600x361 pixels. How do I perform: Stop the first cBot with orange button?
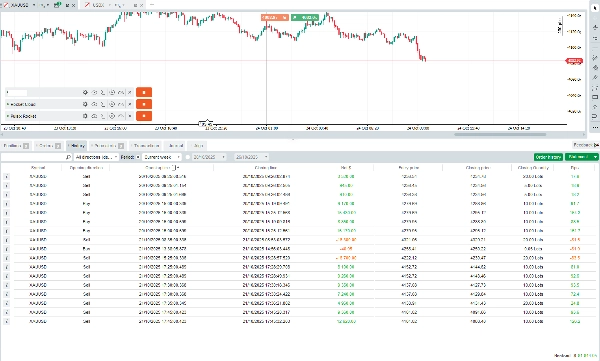[144, 92]
